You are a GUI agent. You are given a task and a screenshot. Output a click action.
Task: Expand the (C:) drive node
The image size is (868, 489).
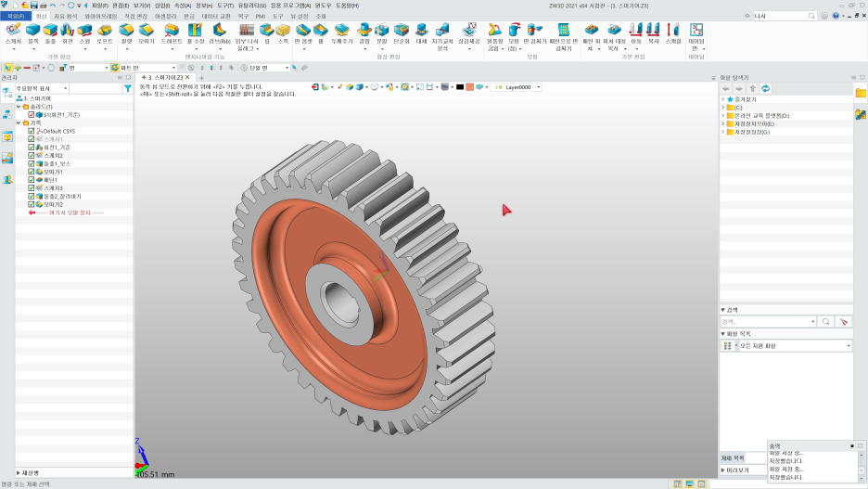[x=723, y=108]
